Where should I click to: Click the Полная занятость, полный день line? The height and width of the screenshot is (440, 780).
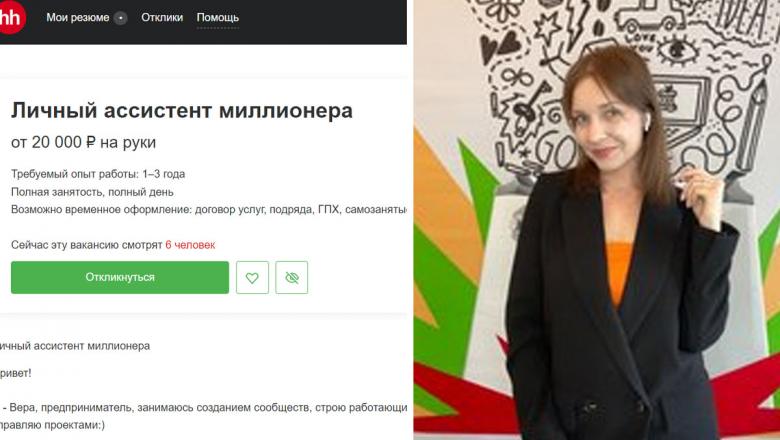click(x=92, y=192)
